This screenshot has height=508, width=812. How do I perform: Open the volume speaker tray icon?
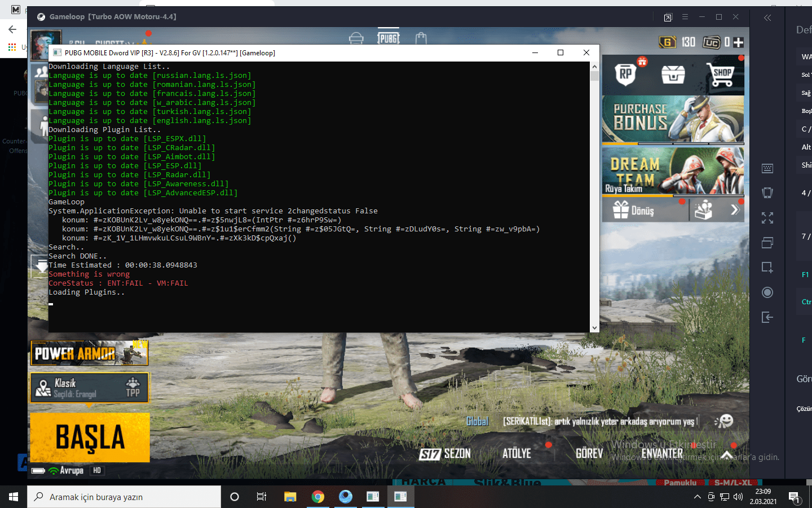point(738,497)
